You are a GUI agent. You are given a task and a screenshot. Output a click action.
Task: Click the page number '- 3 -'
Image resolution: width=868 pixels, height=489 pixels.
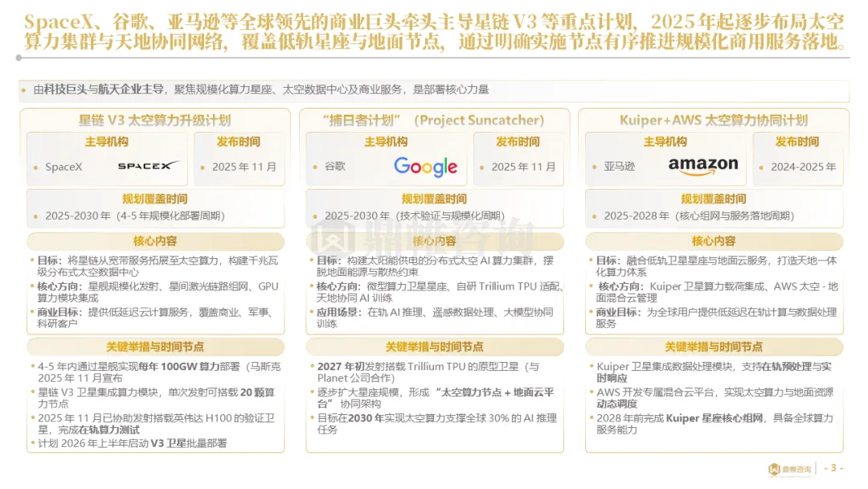pyautogui.click(x=833, y=468)
